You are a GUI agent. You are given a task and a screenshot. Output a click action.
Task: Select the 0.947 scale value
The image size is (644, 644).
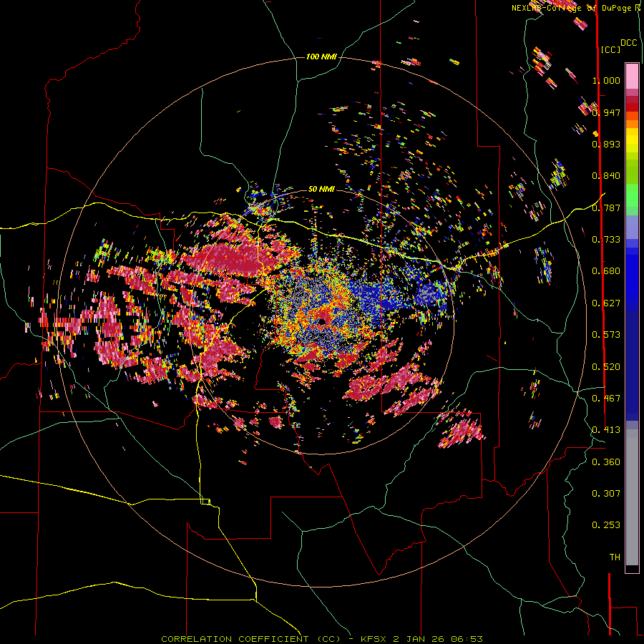coord(606,112)
